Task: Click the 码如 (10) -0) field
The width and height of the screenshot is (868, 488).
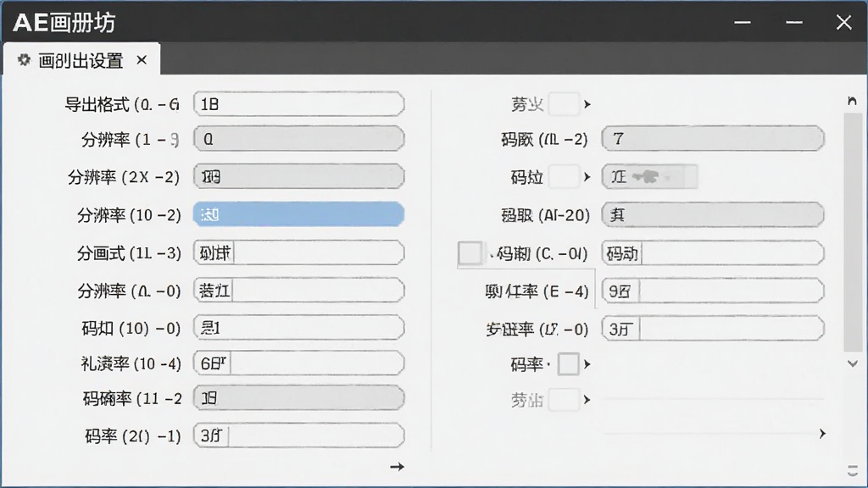Action: click(x=299, y=328)
